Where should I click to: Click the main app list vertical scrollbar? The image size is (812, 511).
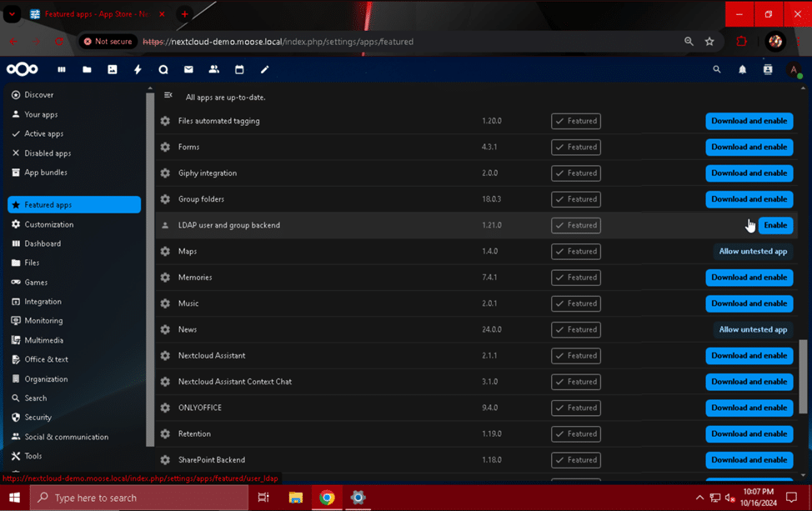pos(803,377)
